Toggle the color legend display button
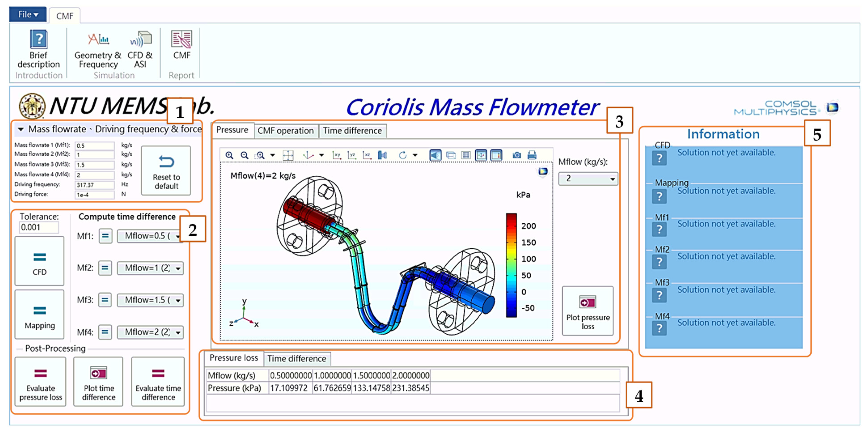Image resolution: width=868 pixels, height=434 pixels. click(x=496, y=155)
